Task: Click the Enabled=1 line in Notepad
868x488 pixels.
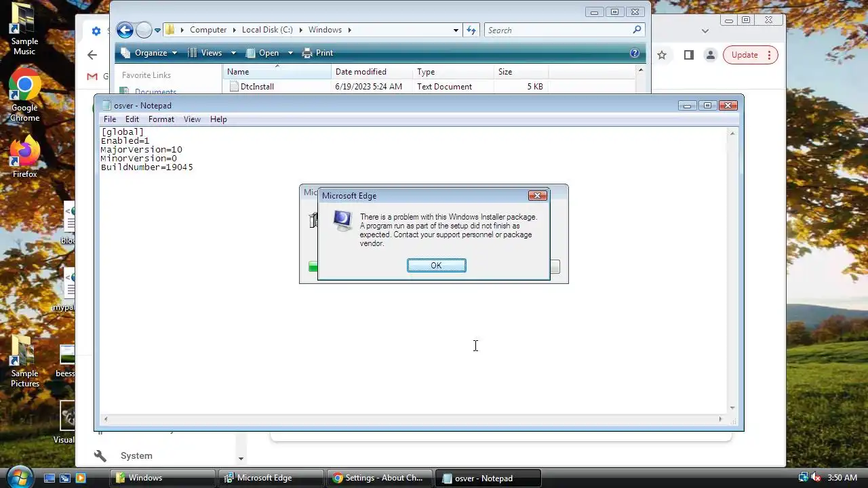Action: 125,141
